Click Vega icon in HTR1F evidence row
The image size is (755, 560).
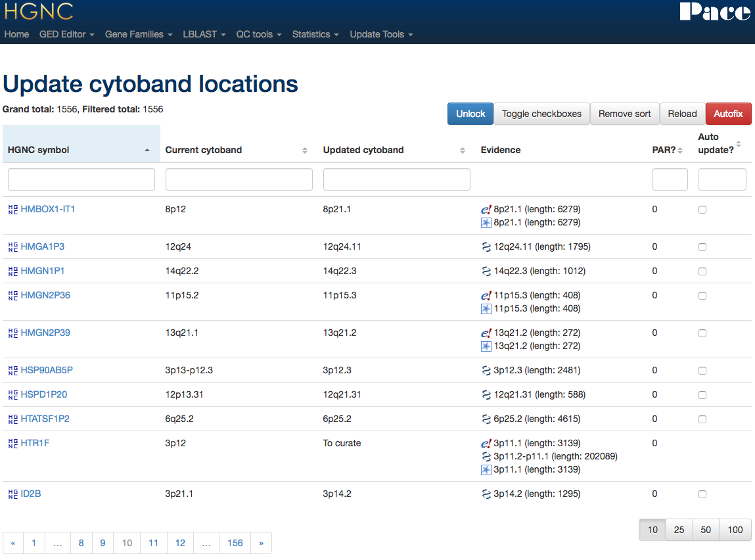pyautogui.click(x=486, y=470)
